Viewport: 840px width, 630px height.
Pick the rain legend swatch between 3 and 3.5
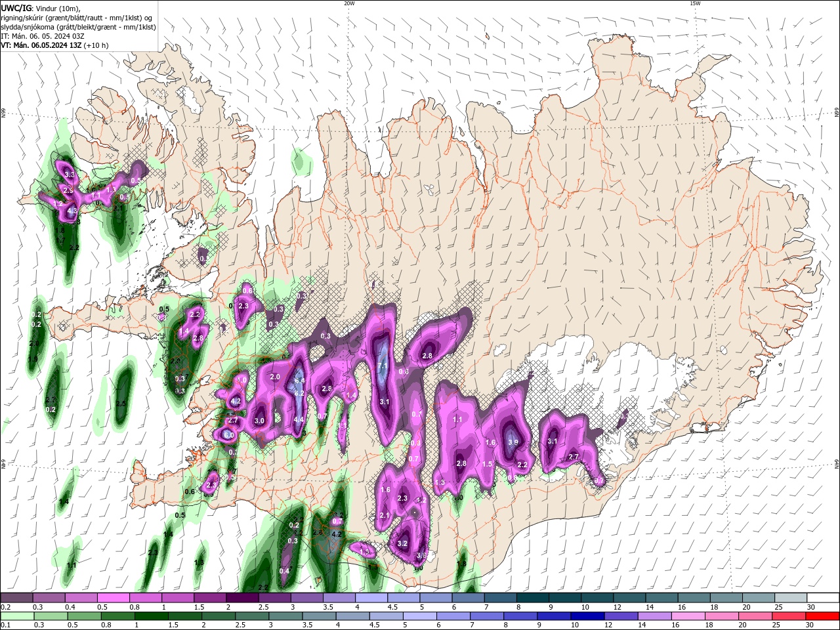click(285, 616)
